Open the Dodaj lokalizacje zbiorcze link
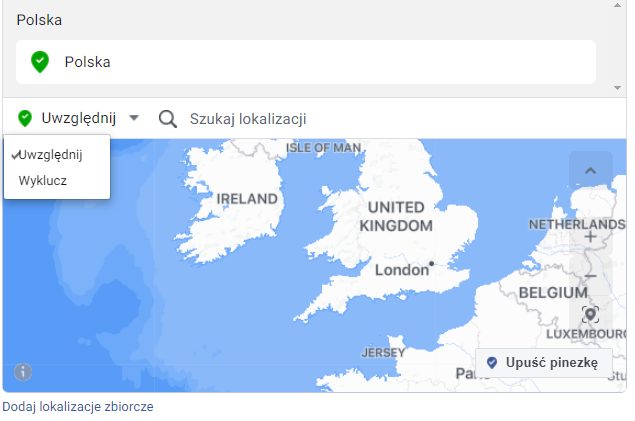Screen dimensions: 635x421 click(77, 407)
